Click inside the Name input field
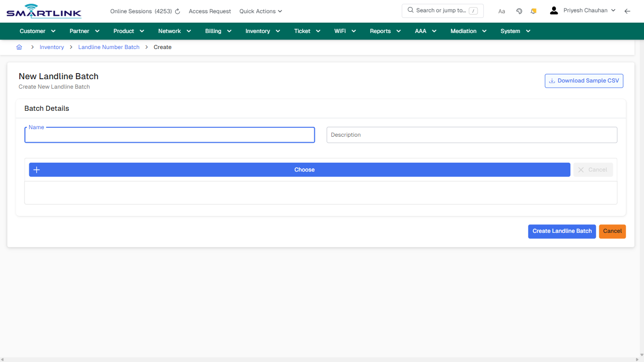The image size is (644, 362). pyautogui.click(x=169, y=135)
